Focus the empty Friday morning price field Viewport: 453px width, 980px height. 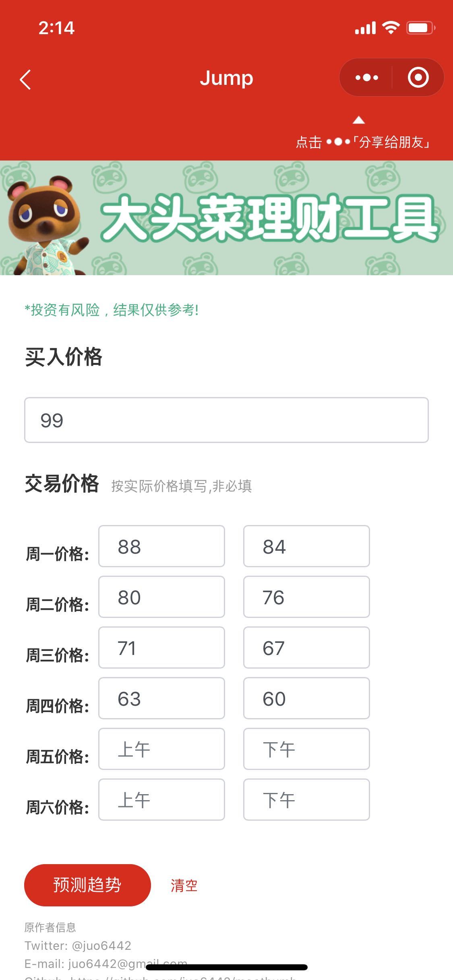tap(161, 749)
